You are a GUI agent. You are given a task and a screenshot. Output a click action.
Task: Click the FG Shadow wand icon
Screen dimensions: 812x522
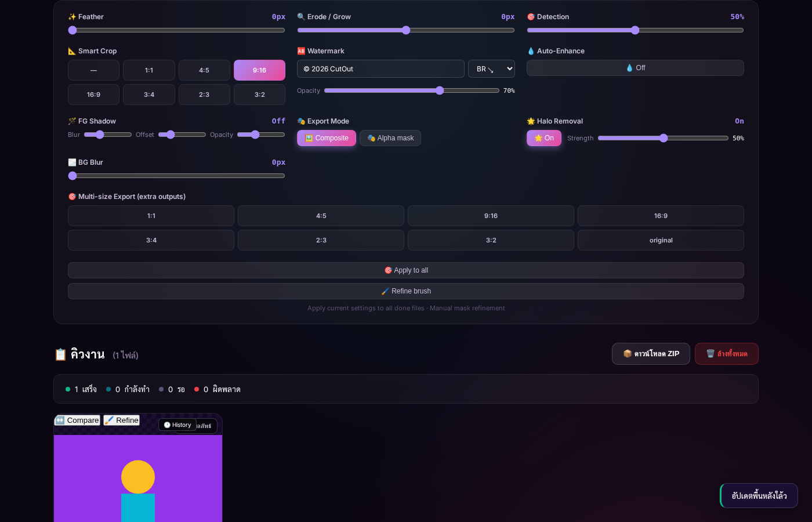(x=72, y=121)
